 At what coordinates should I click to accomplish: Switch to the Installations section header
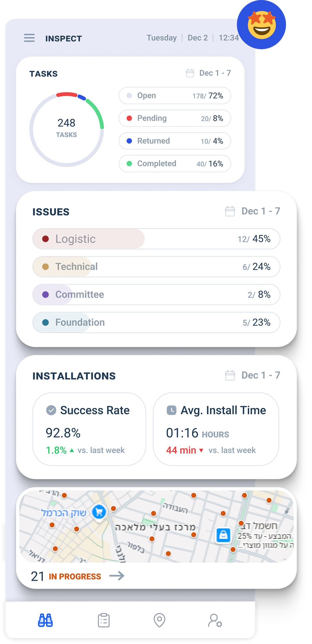(74, 376)
